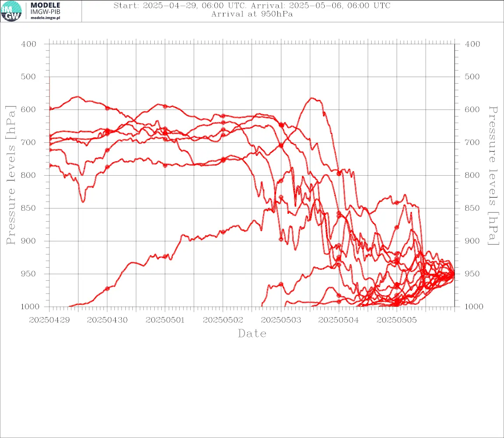Click left axis value 600
Image resolution: width=504 pixels, height=438 pixels.
[x=28, y=109]
